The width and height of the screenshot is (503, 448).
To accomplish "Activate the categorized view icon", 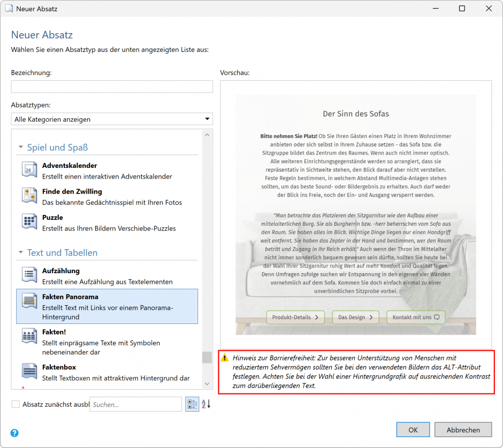I will point(192,405).
